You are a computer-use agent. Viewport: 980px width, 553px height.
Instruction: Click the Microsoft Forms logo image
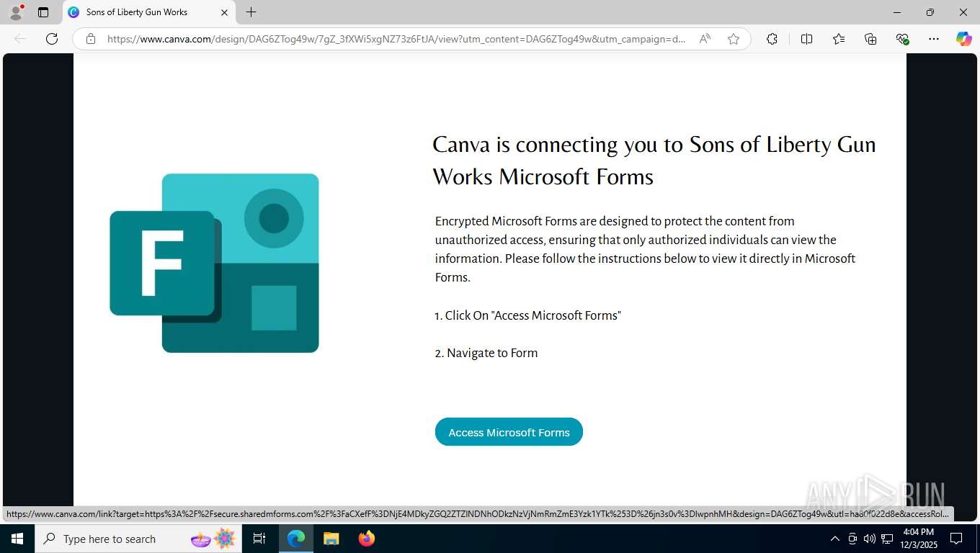coord(214,263)
